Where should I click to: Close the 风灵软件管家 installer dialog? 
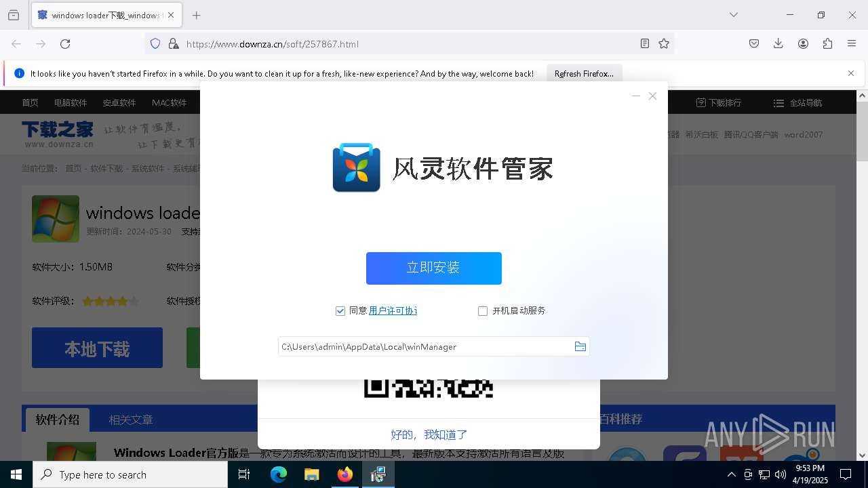pyautogui.click(x=652, y=96)
